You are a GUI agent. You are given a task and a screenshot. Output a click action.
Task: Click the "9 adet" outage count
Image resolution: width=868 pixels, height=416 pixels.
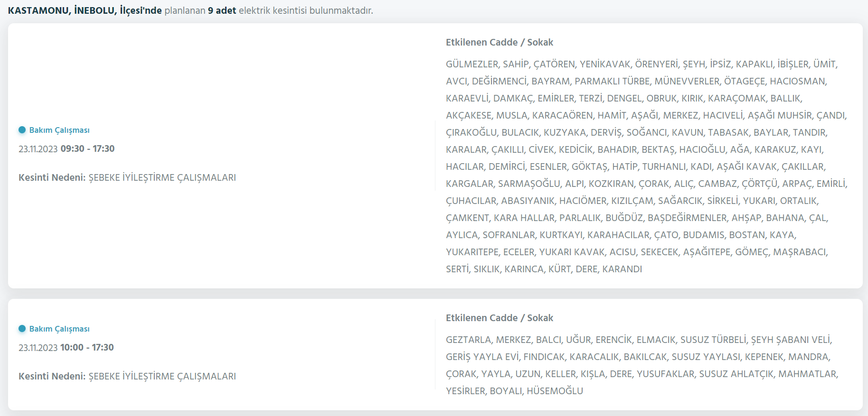coord(222,10)
